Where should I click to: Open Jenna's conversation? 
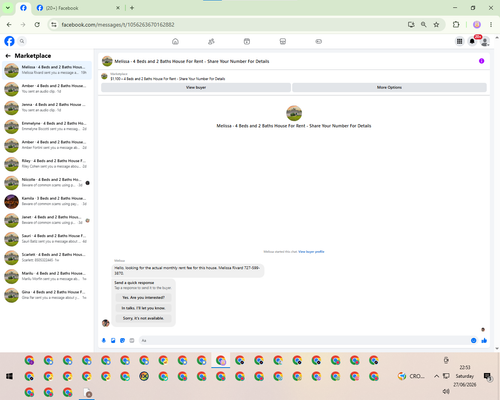[47, 107]
